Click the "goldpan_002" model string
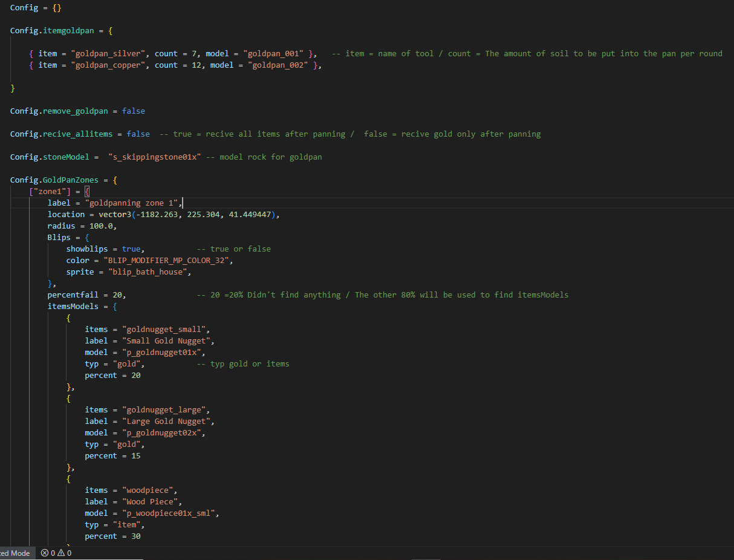This screenshot has width=734, height=560. (x=276, y=65)
